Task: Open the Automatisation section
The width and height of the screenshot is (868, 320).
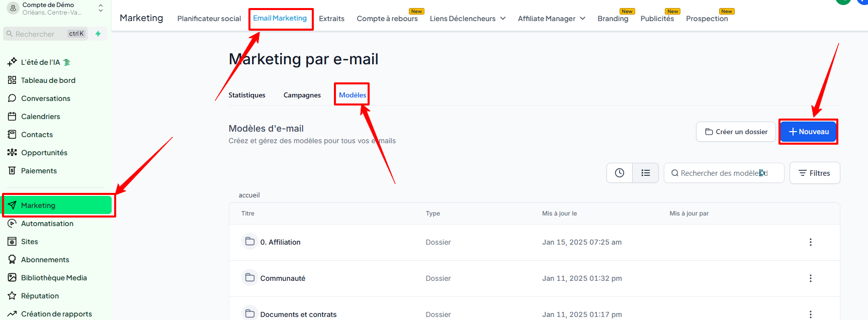Action: tap(47, 224)
